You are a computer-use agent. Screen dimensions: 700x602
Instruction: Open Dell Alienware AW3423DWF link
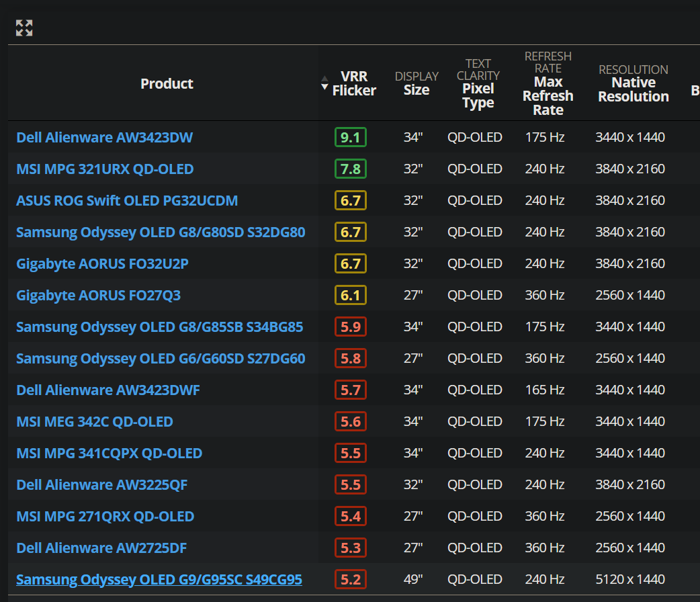(x=108, y=390)
